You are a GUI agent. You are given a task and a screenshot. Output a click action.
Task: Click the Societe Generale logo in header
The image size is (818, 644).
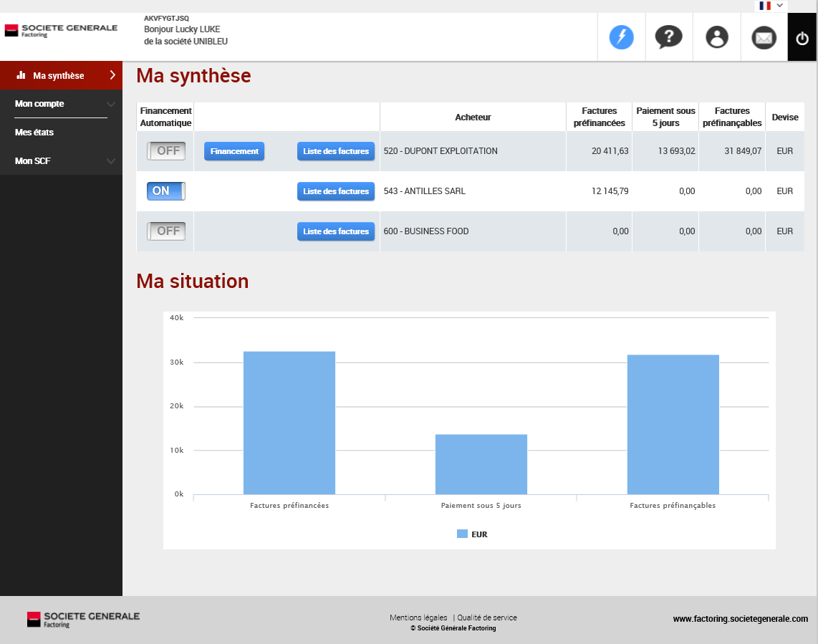(x=61, y=30)
